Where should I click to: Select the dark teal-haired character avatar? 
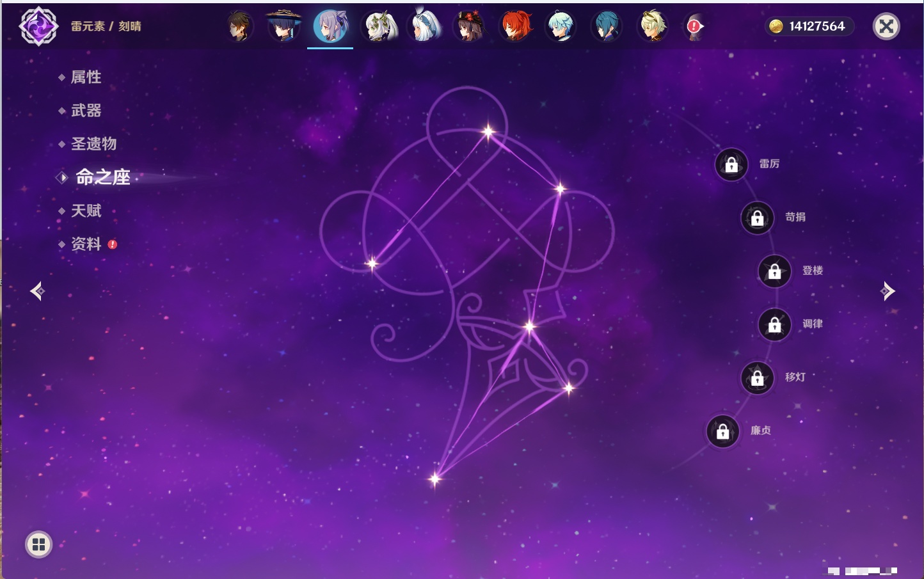click(x=606, y=26)
